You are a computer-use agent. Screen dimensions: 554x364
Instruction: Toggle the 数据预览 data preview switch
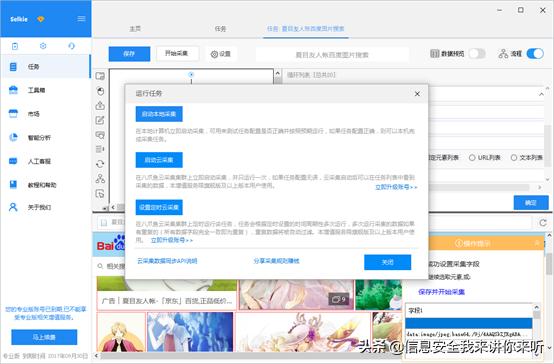(x=477, y=54)
